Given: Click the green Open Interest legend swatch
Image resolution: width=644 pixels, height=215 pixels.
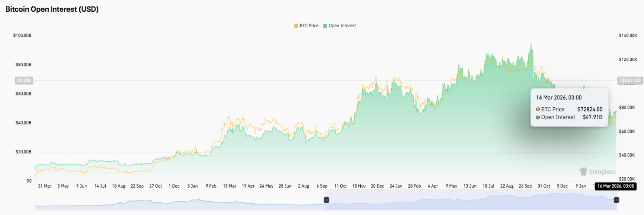Looking at the screenshot, I should coord(325,26).
